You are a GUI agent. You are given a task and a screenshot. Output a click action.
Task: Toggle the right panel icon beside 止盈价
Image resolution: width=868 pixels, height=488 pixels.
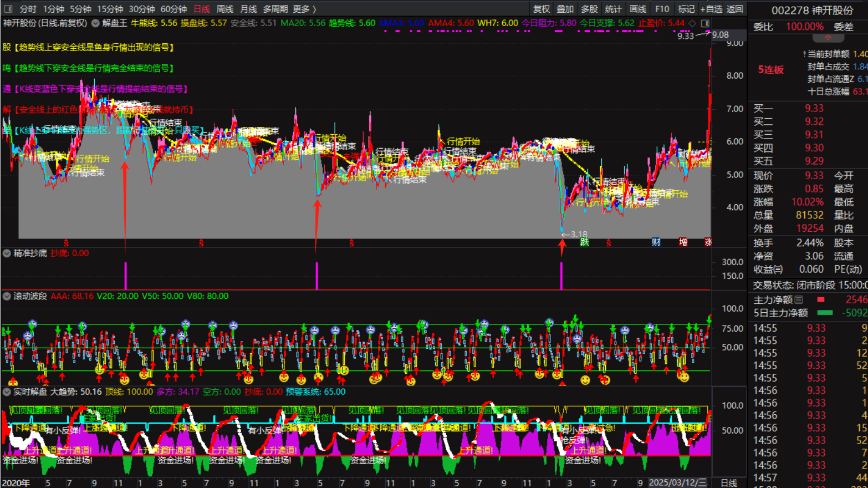(x=705, y=23)
